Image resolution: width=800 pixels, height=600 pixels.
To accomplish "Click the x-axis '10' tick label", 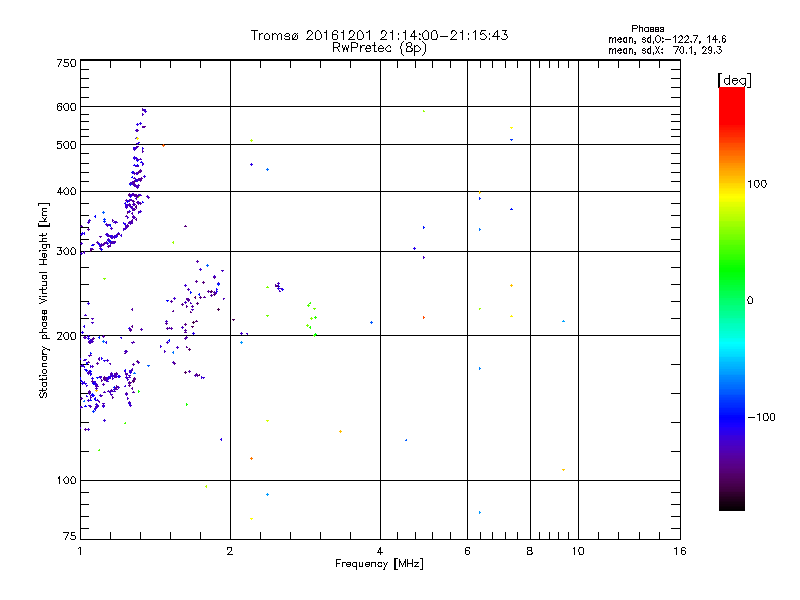I will coord(578,551).
